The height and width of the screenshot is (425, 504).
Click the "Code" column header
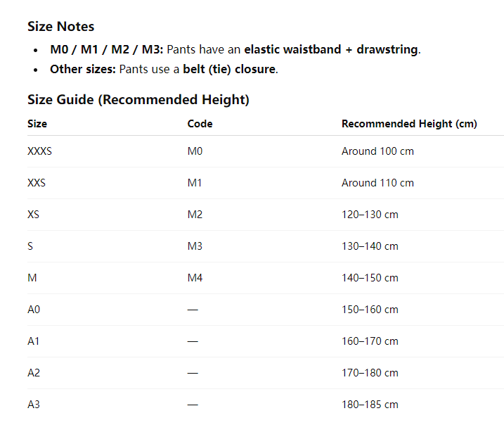coord(200,124)
